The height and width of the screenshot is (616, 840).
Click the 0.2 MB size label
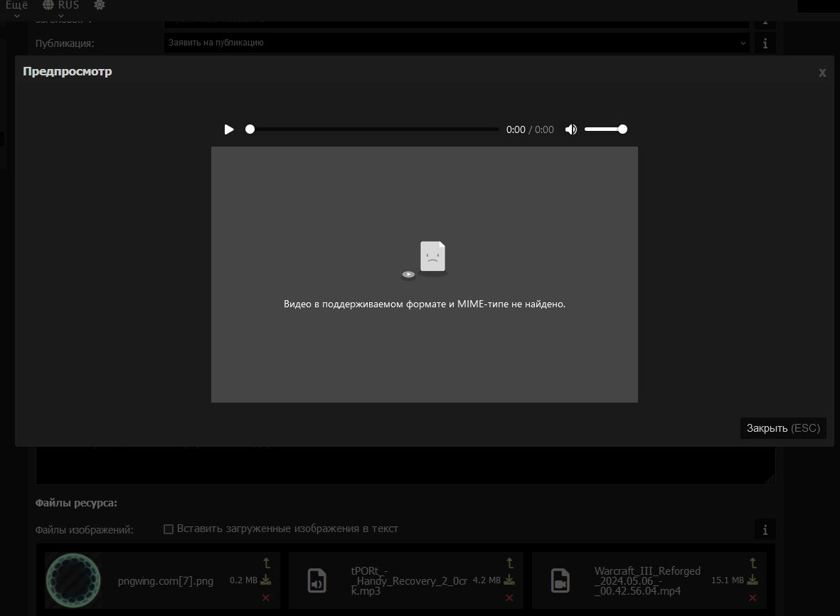(x=243, y=580)
